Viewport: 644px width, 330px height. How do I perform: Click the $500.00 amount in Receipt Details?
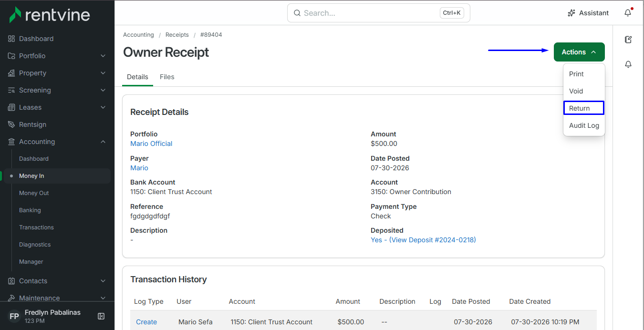point(384,144)
